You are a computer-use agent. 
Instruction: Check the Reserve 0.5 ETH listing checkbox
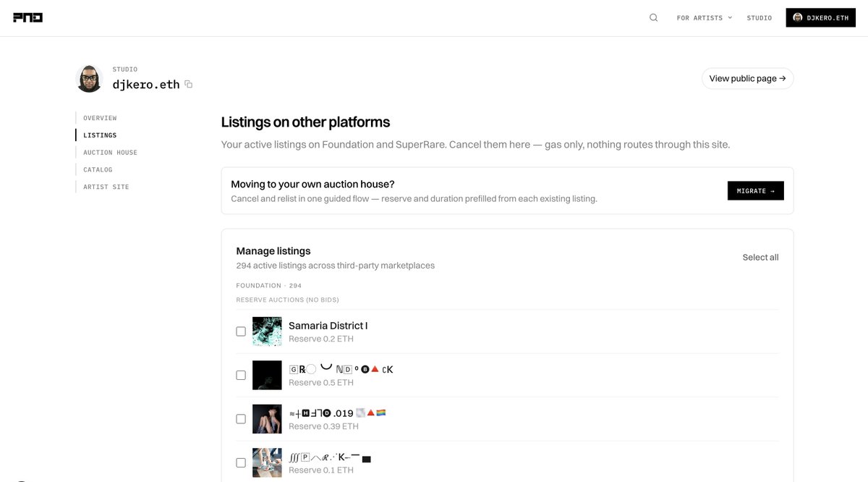point(241,376)
